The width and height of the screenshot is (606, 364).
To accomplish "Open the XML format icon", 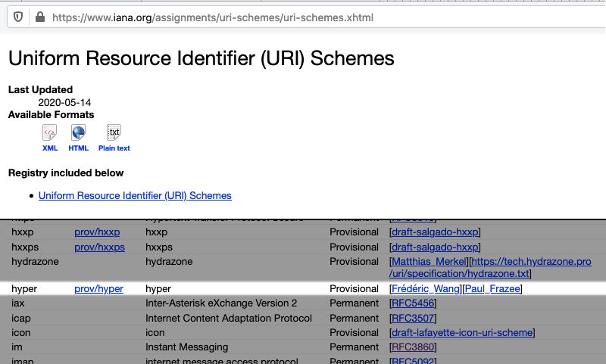I will [x=50, y=133].
